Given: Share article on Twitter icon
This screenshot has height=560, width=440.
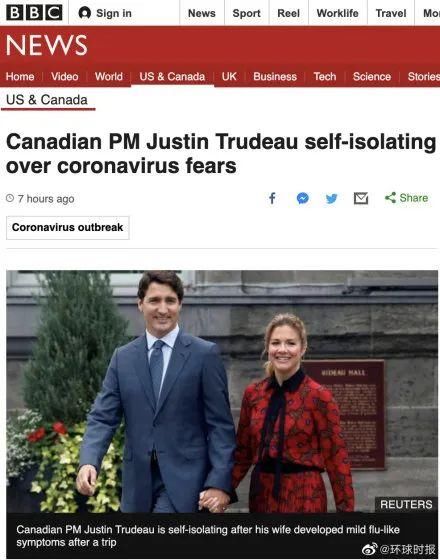Looking at the screenshot, I should pos(331,199).
